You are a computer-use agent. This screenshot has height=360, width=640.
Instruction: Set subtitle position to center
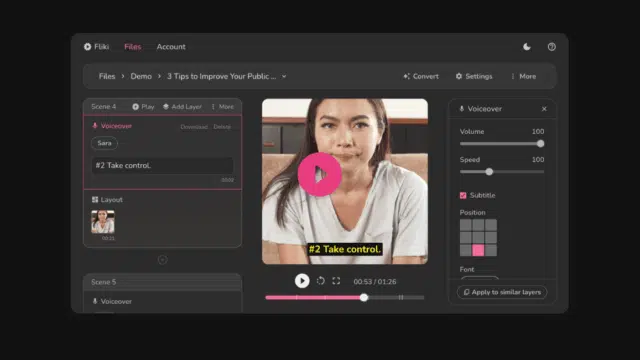coord(478,238)
